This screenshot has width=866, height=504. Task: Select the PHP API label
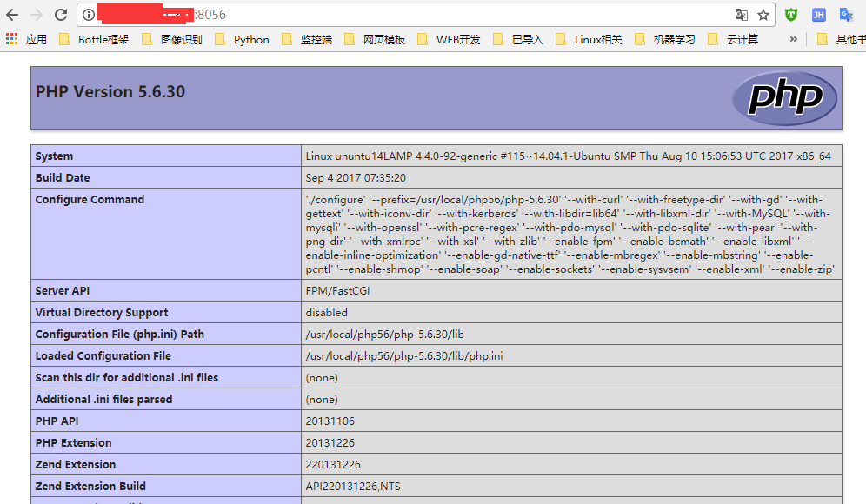point(57,421)
